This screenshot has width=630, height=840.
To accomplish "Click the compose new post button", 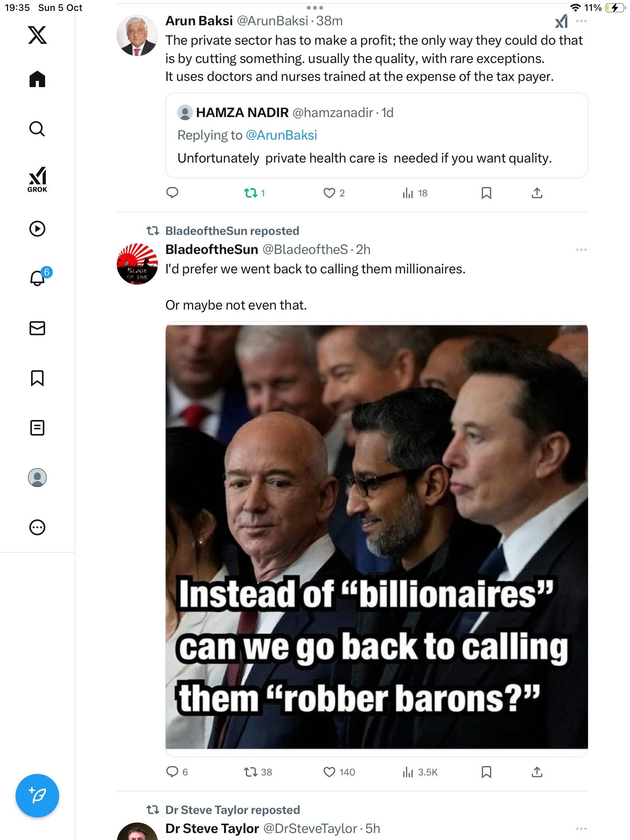I will click(37, 796).
